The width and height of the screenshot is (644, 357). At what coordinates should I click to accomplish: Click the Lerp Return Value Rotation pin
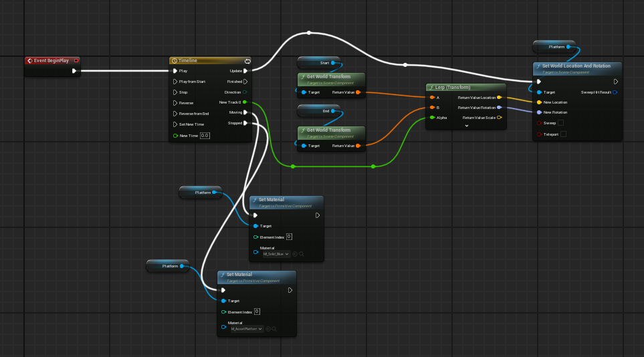tap(500, 107)
